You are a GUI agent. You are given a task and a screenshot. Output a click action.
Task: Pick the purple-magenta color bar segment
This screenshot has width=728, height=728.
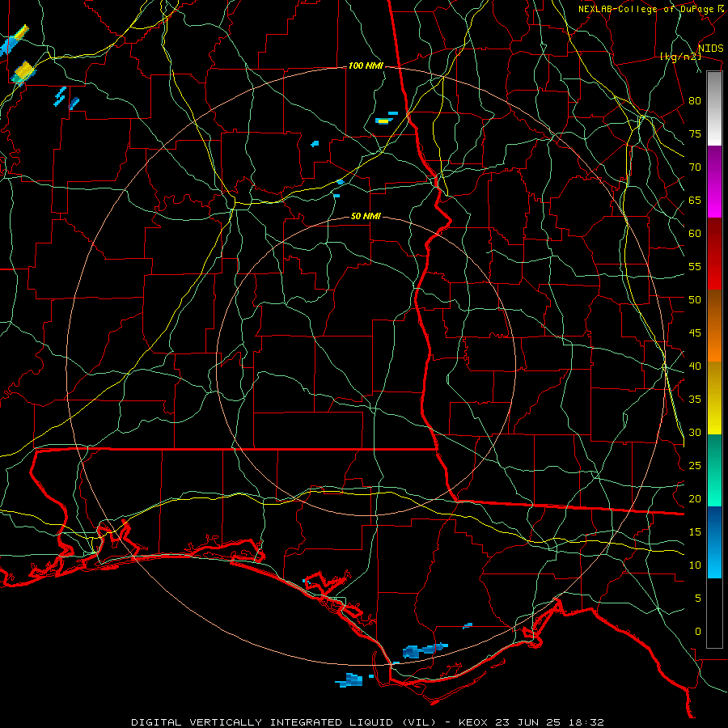coord(714,181)
